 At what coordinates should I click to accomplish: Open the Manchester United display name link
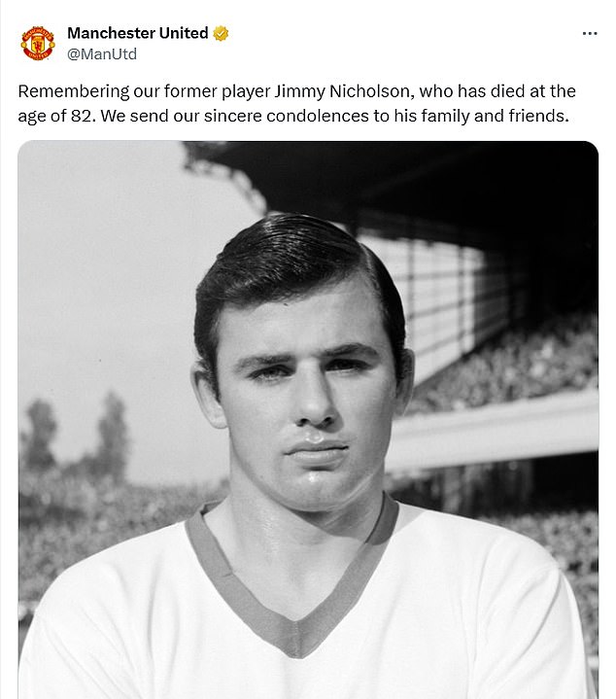[x=137, y=33]
